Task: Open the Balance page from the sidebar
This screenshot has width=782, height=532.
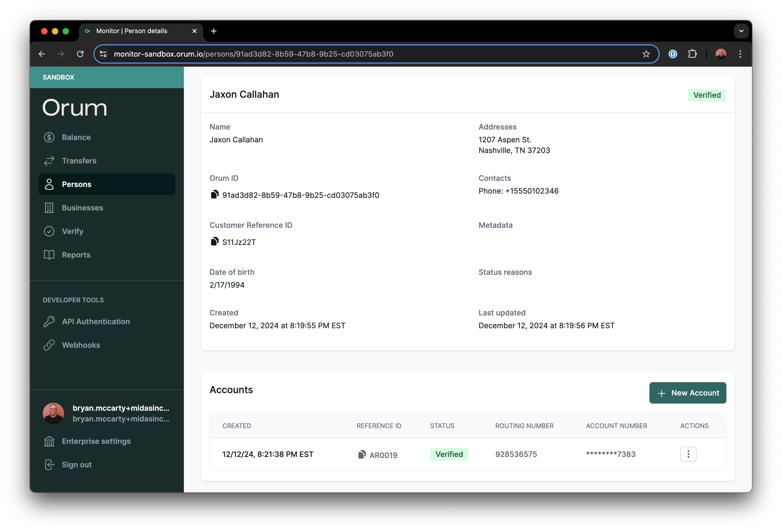Action: (x=76, y=137)
